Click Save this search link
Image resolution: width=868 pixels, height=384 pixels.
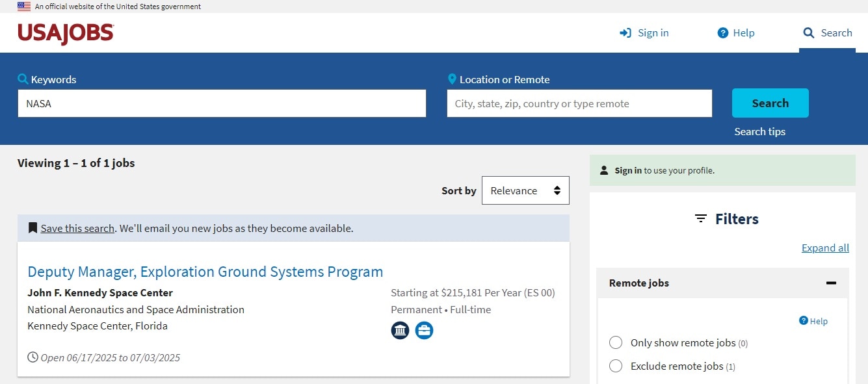[77, 228]
